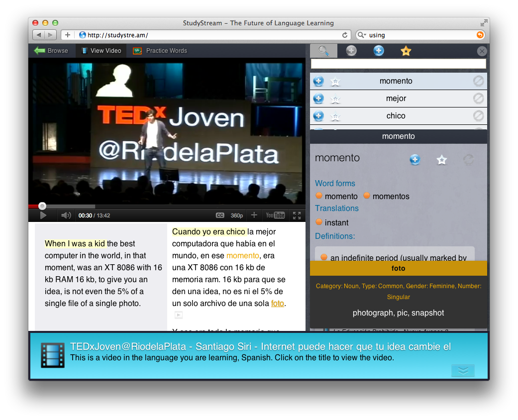Star momento in the detail card
Viewport: 518px width, 420px height.
point(442,160)
